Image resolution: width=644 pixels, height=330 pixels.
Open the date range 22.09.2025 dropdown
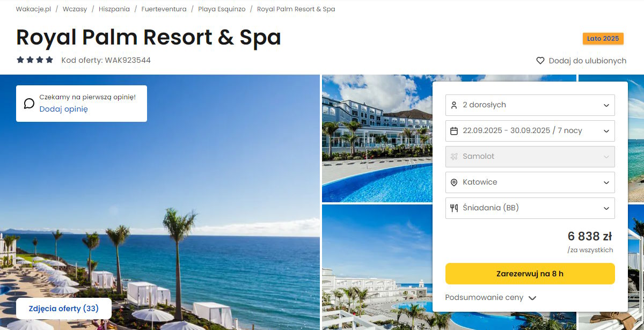click(x=530, y=131)
